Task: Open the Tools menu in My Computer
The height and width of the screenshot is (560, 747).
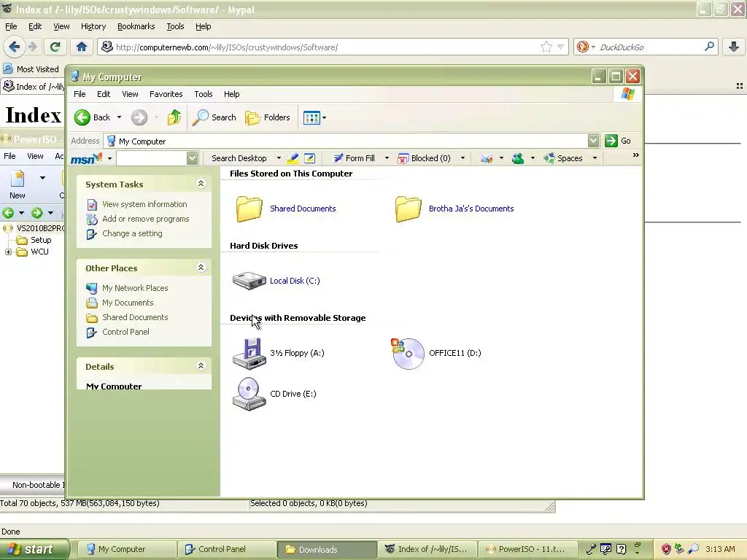Action: click(204, 94)
